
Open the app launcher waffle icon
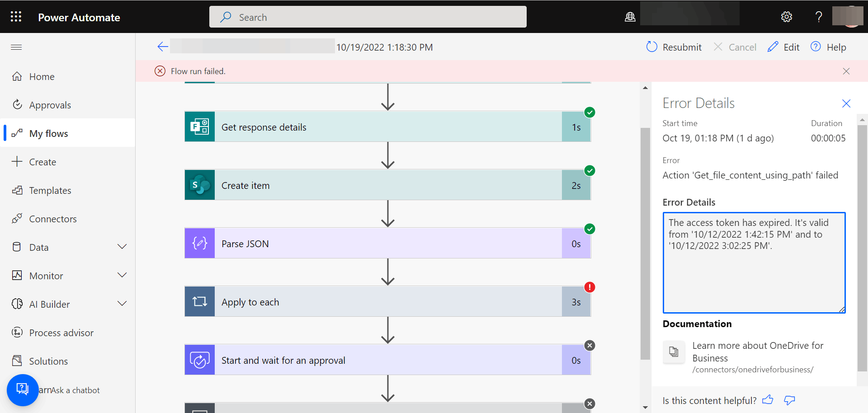16,17
